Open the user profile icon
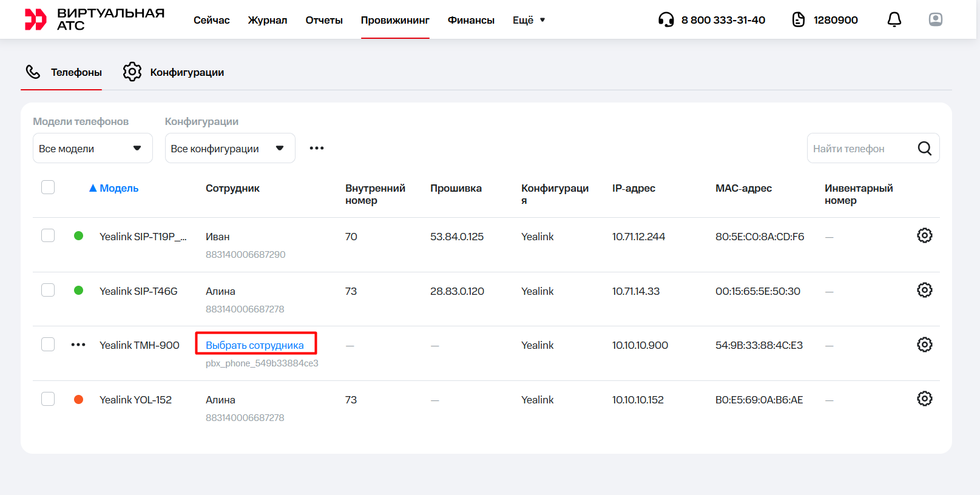This screenshot has height=495, width=980. pos(935,20)
